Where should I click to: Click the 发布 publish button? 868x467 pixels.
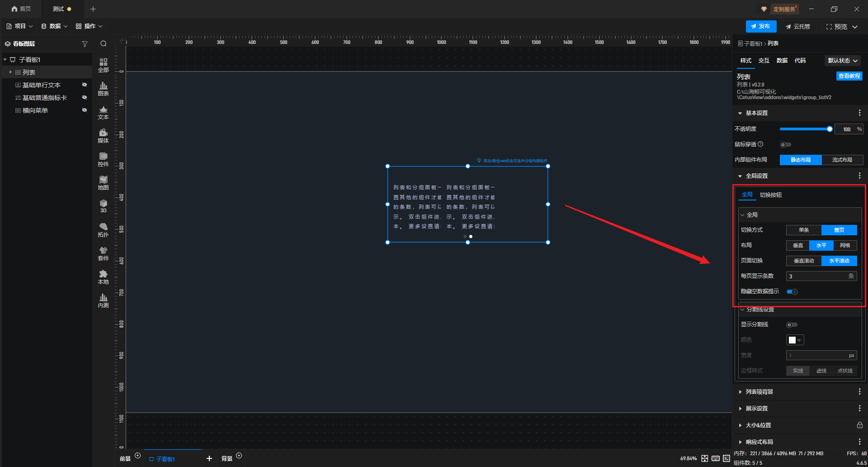pyautogui.click(x=761, y=27)
